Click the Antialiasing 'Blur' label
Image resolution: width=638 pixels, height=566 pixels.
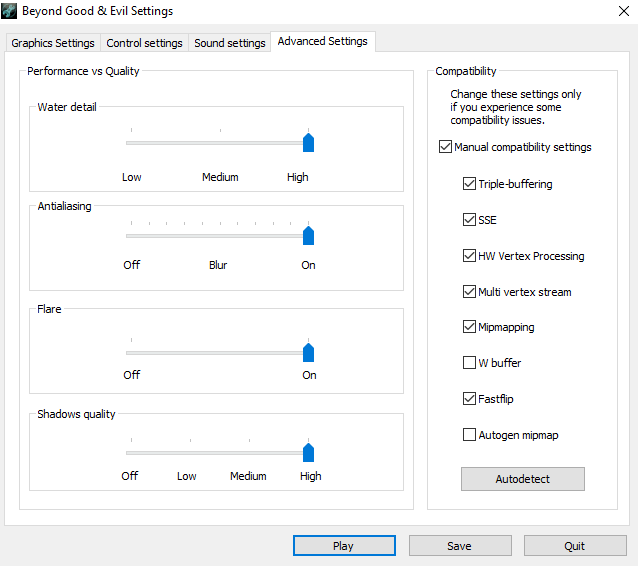click(x=218, y=265)
